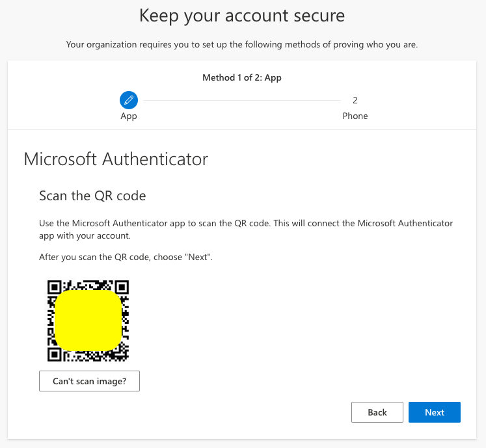486x448 pixels.
Task: Click "After you scan the QR code" instruction
Action: click(126, 257)
